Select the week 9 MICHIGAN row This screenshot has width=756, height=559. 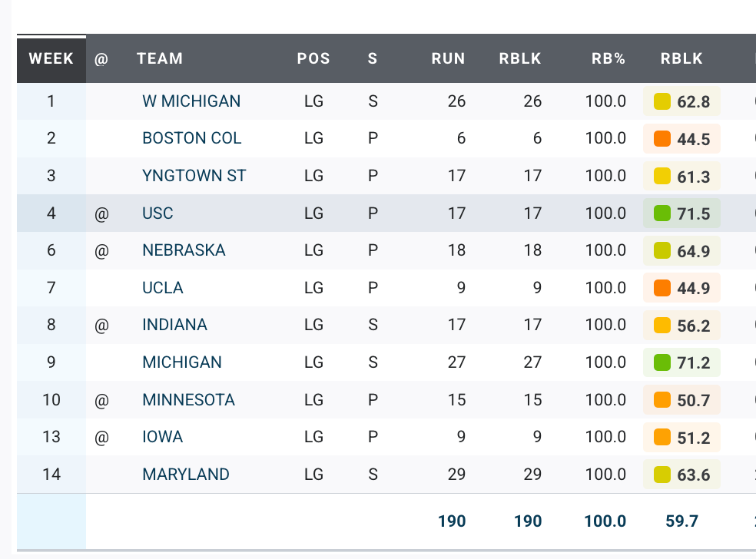click(182, 362)
